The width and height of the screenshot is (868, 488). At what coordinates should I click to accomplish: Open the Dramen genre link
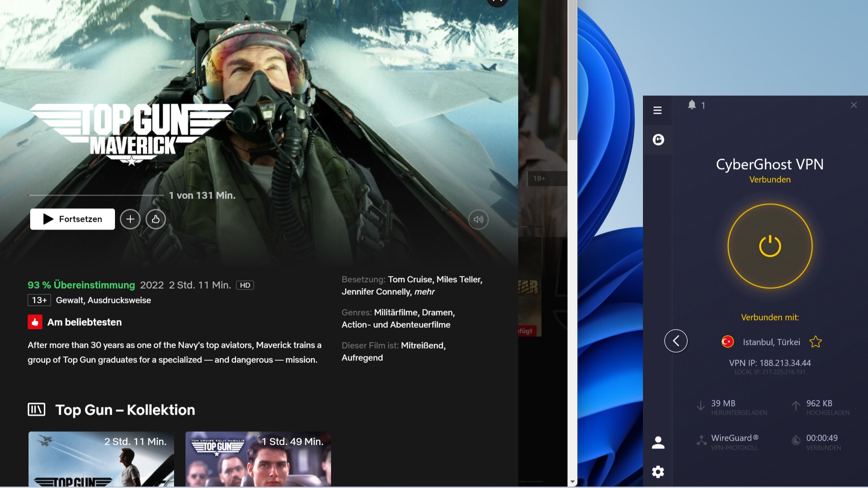[437, 312]
